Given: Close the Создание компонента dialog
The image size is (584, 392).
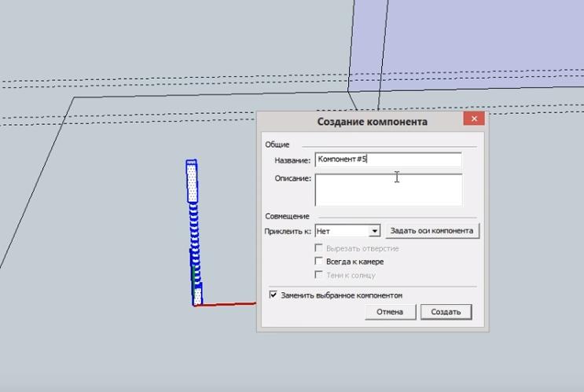Looking at the screenshot, I should (474, 119).
